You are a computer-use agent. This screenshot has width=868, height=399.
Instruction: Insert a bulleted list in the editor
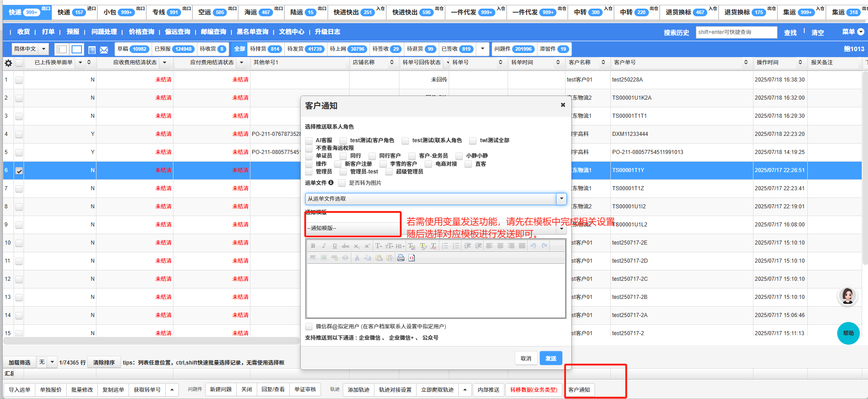pyautogui.click(x=445, y=246)
